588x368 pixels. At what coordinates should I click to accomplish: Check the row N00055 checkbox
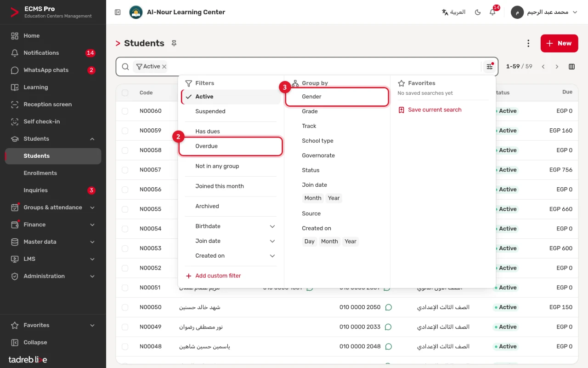pos(125,209)
